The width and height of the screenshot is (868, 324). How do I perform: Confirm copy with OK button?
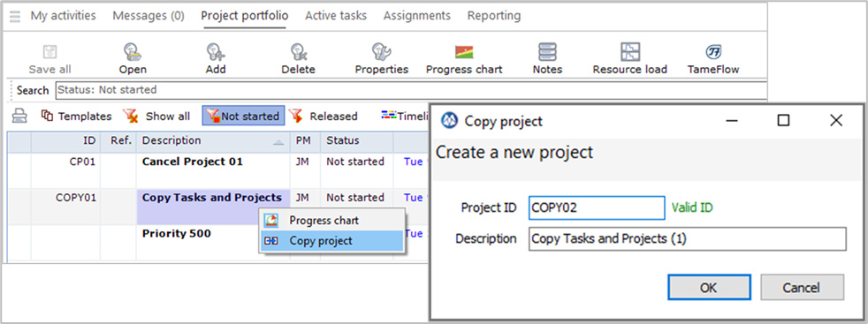[x=709, y=288]
